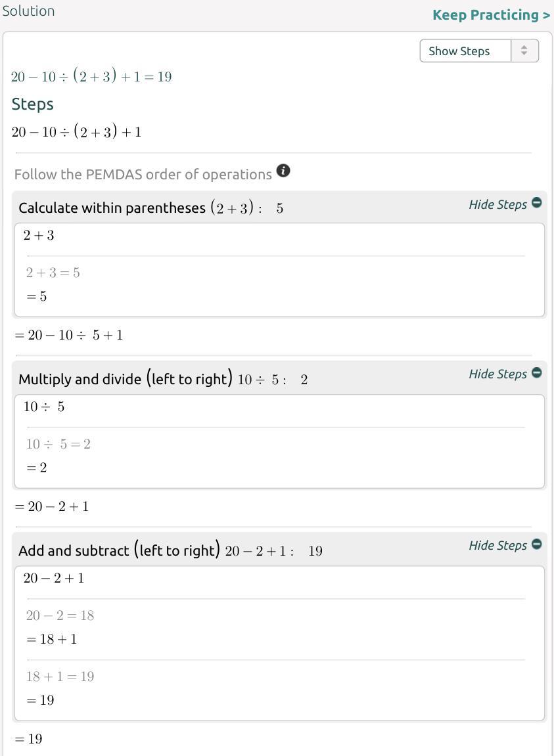Click the up-down arrows on Show Steps selector
Screen dimensions: 554x756
click(x=524, y=51)
